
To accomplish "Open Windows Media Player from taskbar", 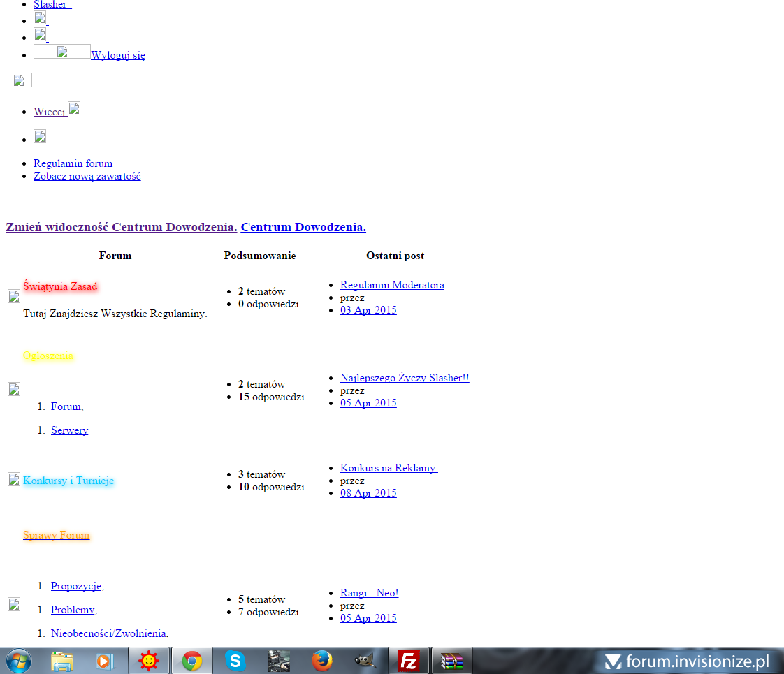I will click(105, 661).
